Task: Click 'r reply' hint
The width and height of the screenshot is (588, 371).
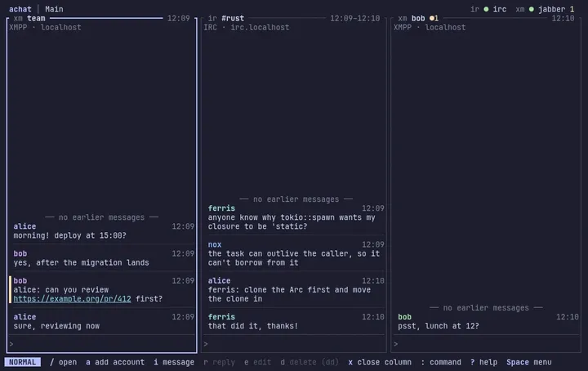Action: 219,362
